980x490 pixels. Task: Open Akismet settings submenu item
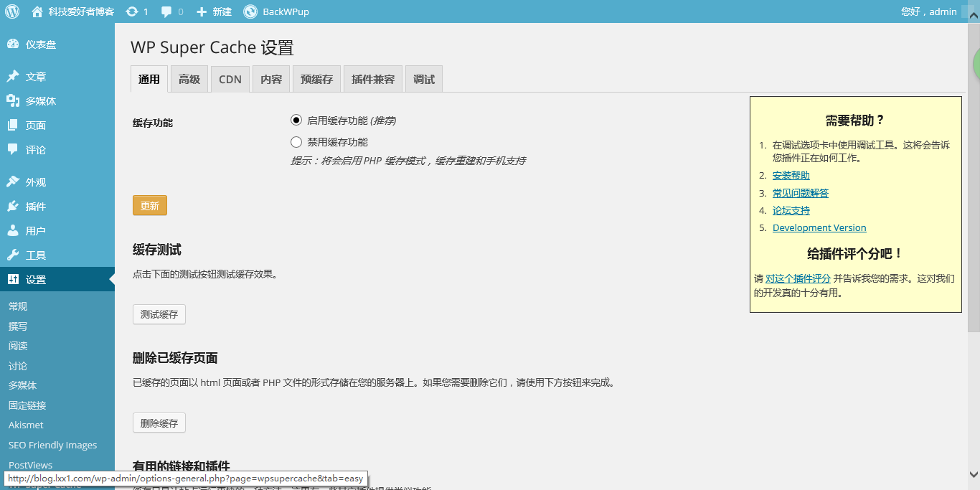pyautogui.click(x=26, y=425)
